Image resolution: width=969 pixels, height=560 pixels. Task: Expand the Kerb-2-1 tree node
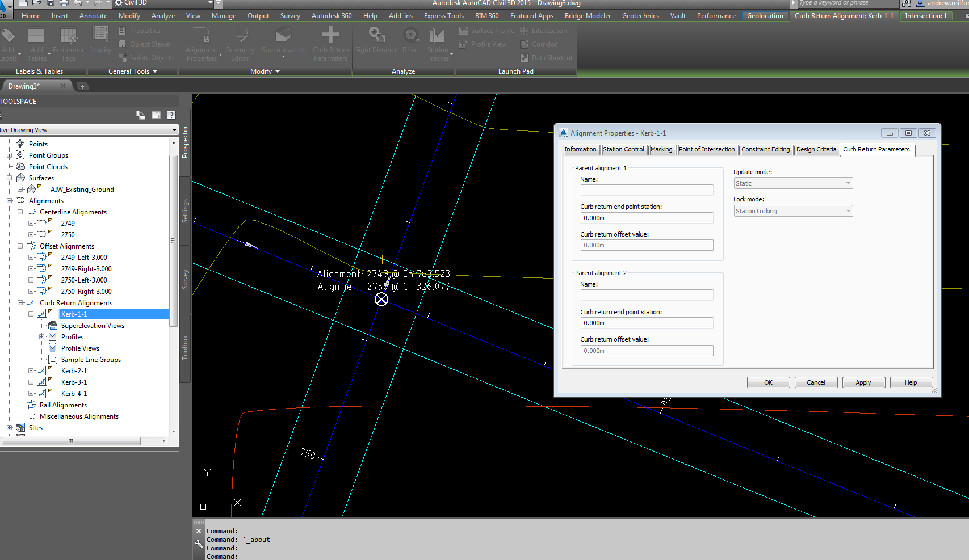31,371
